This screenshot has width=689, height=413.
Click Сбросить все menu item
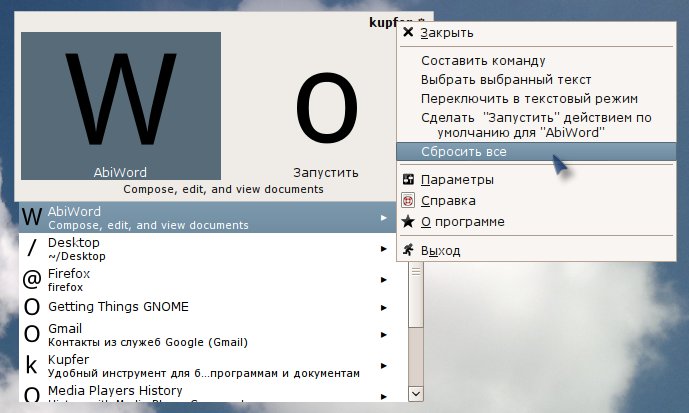[x=536, y=152]
